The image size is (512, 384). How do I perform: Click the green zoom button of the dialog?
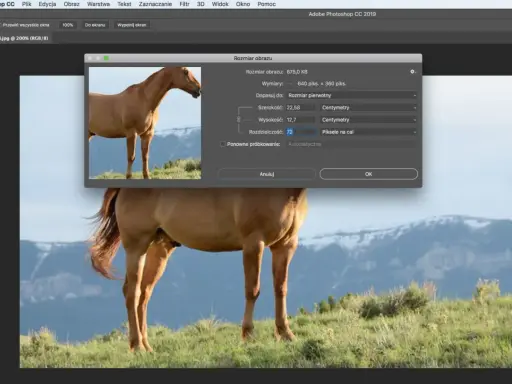[106, 58]
